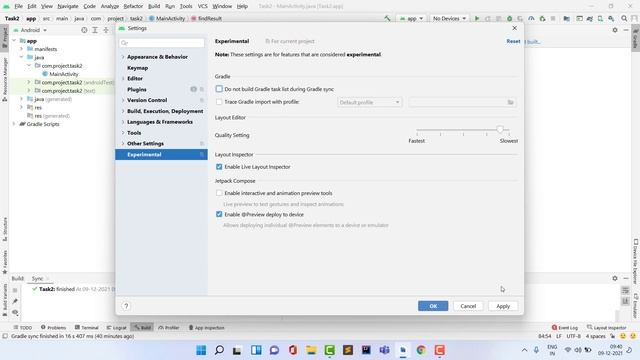Click the folder browse icon for profile path
Viewport: 640px width, 360px height.
510,102
